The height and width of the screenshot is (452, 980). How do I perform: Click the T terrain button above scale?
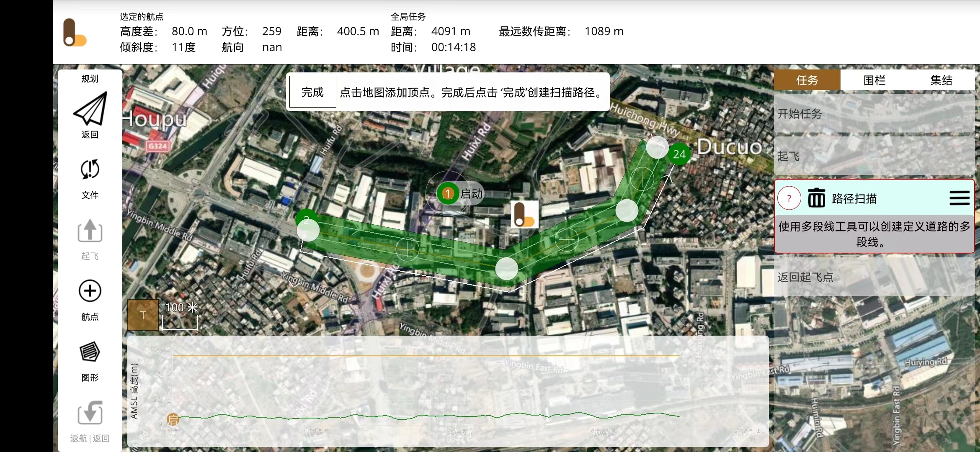pos(143,315)
